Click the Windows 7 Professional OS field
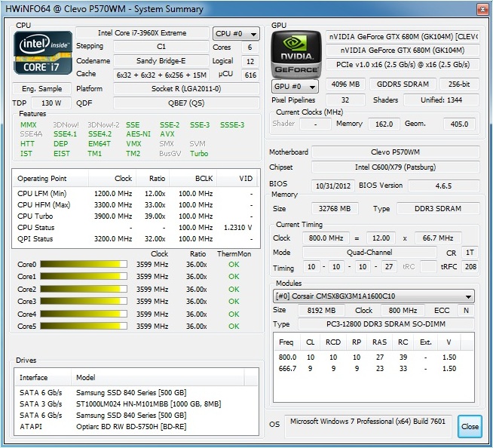The width and height of the screenshot is (493, 448). point(368,425)
